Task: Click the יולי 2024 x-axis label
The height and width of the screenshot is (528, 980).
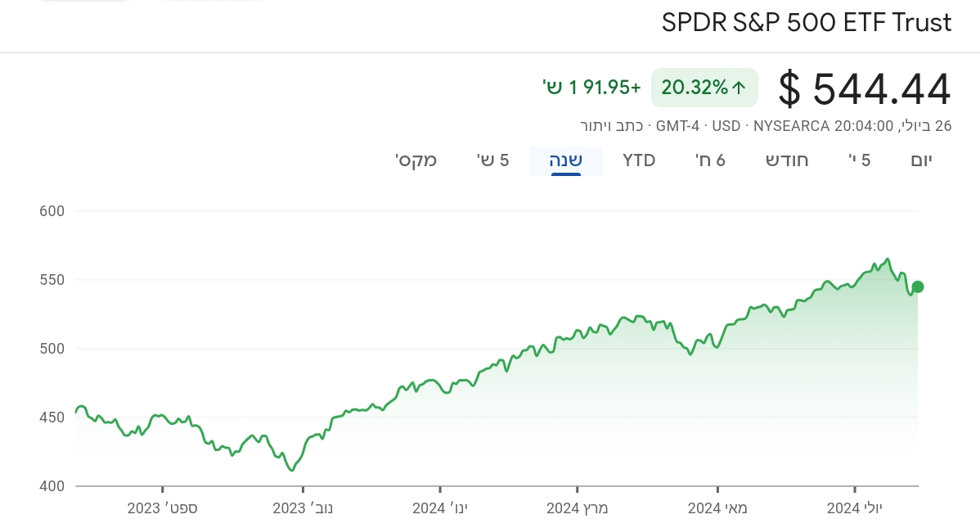Action: [x=855, y=508]
